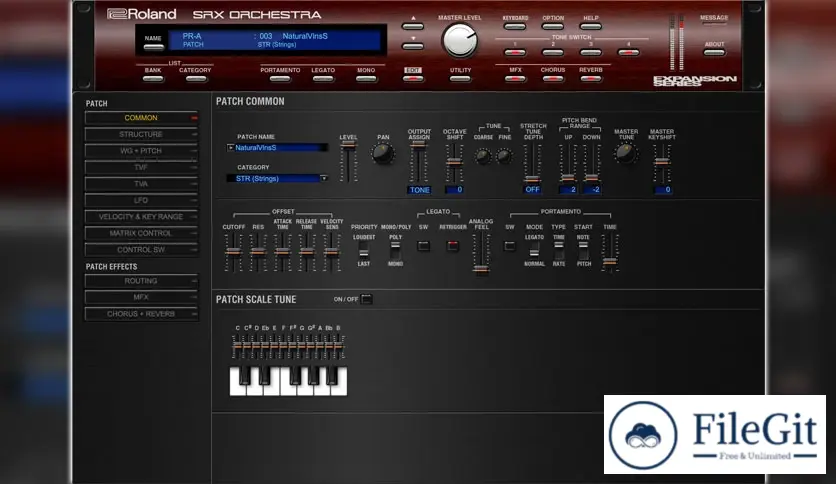Turn the FINE tune knob

[504, 157]
